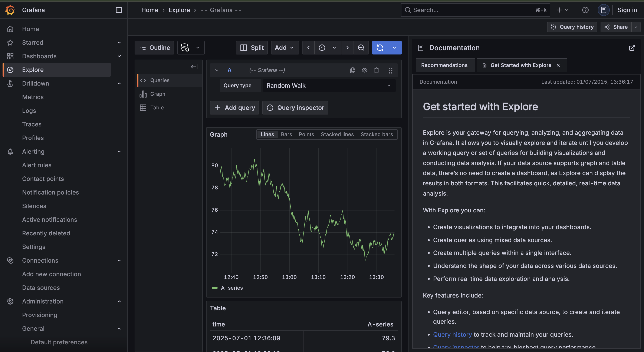Collapse the Drilldown section chevron
The width and height of the screenshot is (644, 352).
click(x=119, y=83)
